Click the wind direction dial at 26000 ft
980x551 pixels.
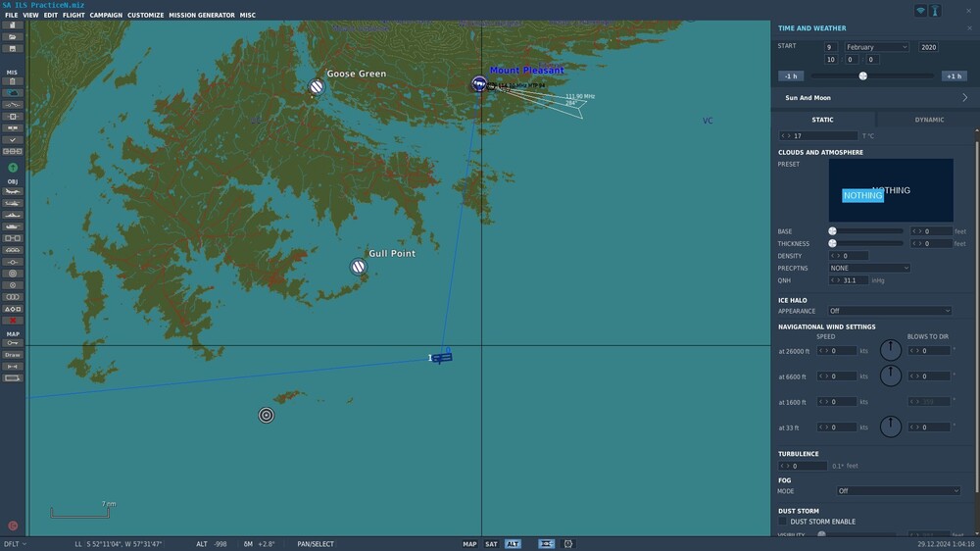point(891,350)
